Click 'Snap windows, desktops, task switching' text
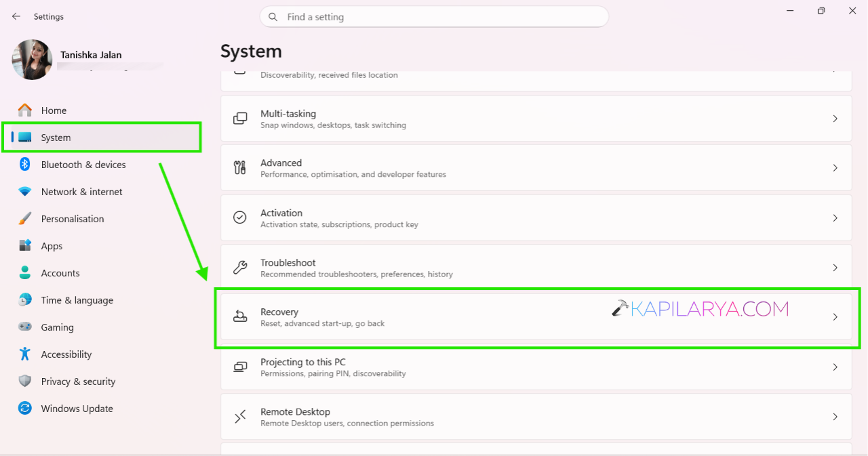868x456 pixels. (x=334, y=125)
